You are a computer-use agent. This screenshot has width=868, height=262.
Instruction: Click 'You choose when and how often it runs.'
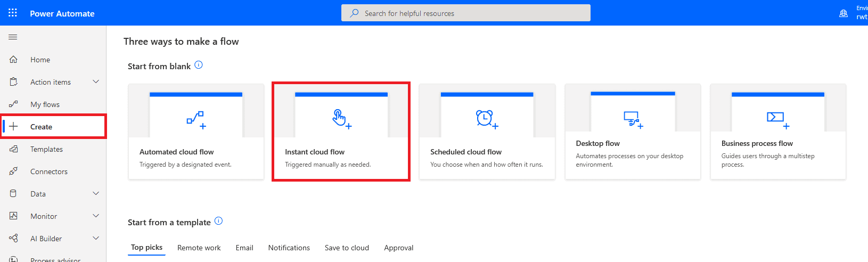click(487, 165)
